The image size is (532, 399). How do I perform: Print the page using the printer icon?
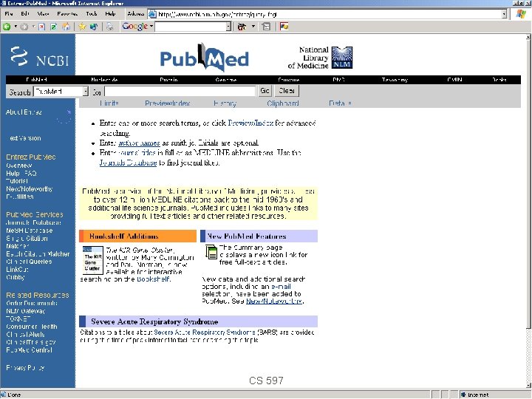[110, 27]
